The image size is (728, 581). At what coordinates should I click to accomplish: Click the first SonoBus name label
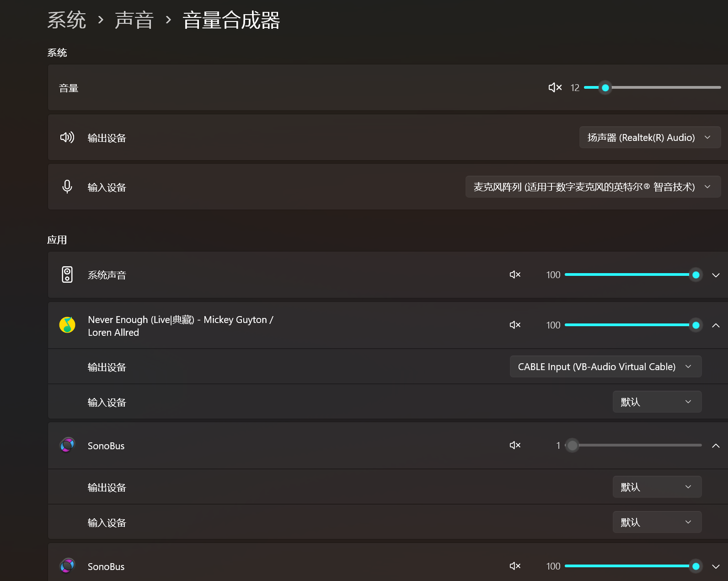[x=106, y=446]
